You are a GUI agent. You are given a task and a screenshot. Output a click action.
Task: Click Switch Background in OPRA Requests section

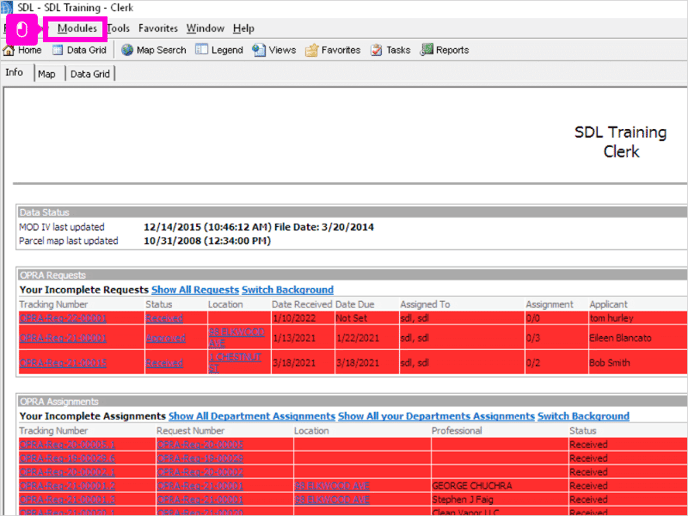click(x=287, y=290)
